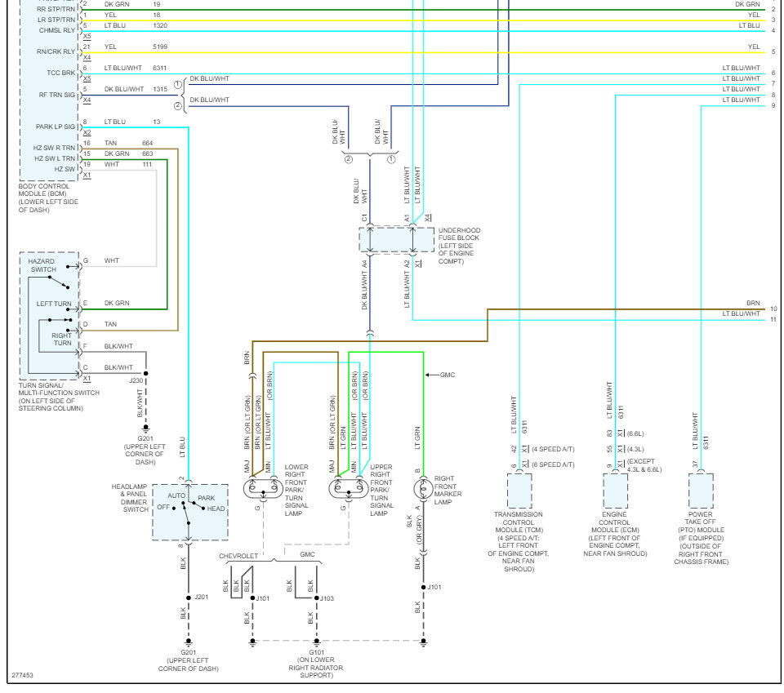Image resolution: width=784 pixels, height=693 pixels.
Task: Click circuit number 111 on WHT wire
Action: tap(147, 164)
